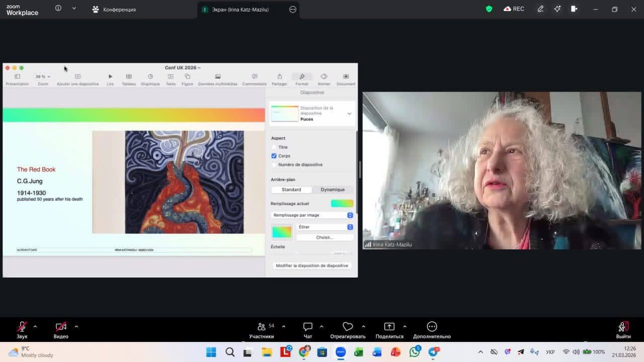Open the Animer inspector icon
The image size is (644, 362).
click(x=324, y=76)
